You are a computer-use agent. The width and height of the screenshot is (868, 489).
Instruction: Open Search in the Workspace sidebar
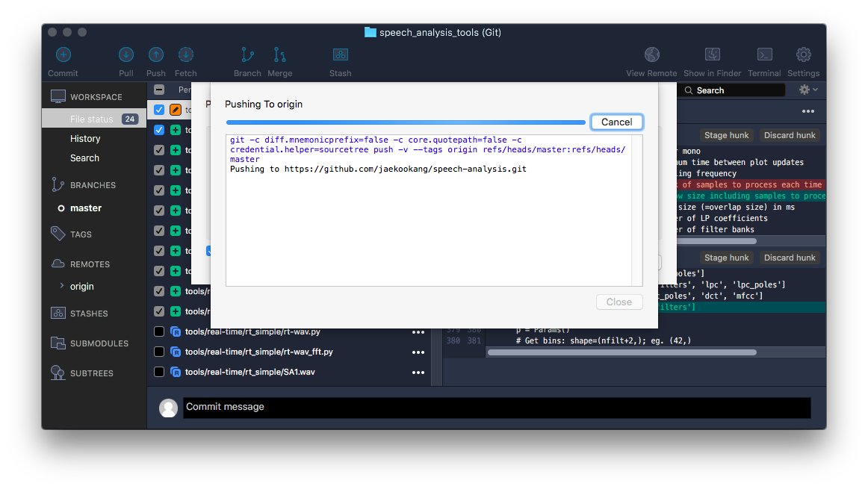tap(84, 158)
